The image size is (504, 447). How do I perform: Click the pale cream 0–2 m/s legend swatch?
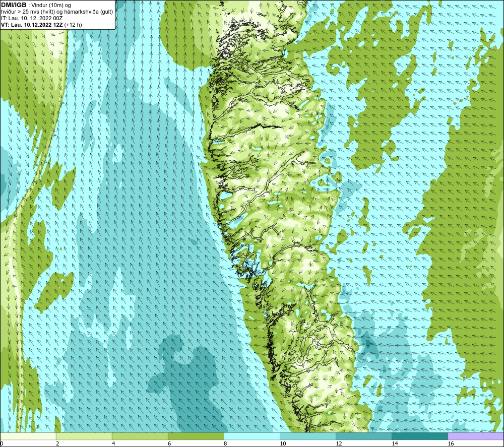point(28,436)
